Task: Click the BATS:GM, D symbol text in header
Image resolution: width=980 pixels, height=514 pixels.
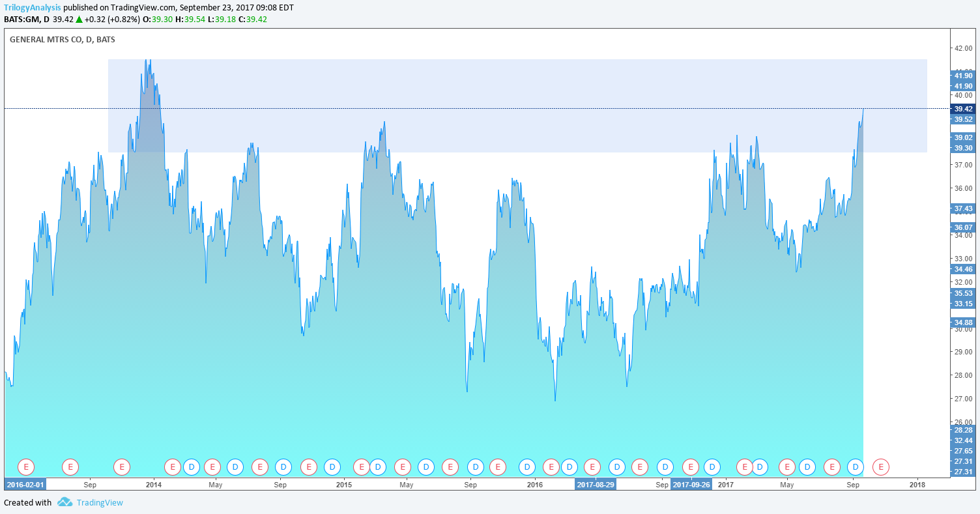Action: (26, 20)
